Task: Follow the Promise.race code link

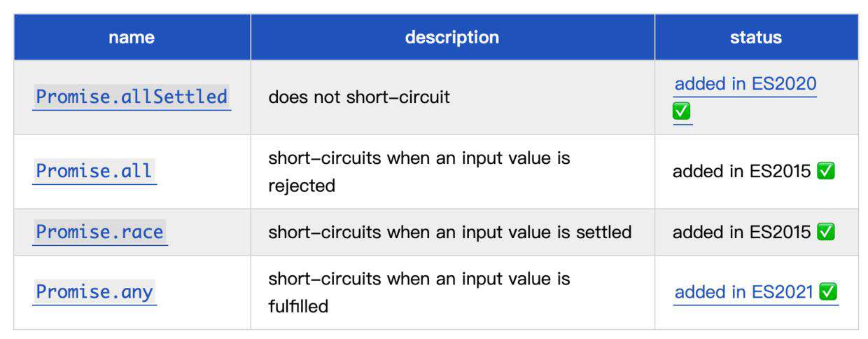Action: (100, 232)
